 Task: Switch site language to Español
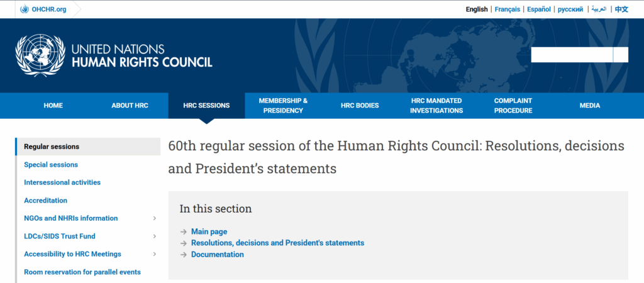[539, 9]
